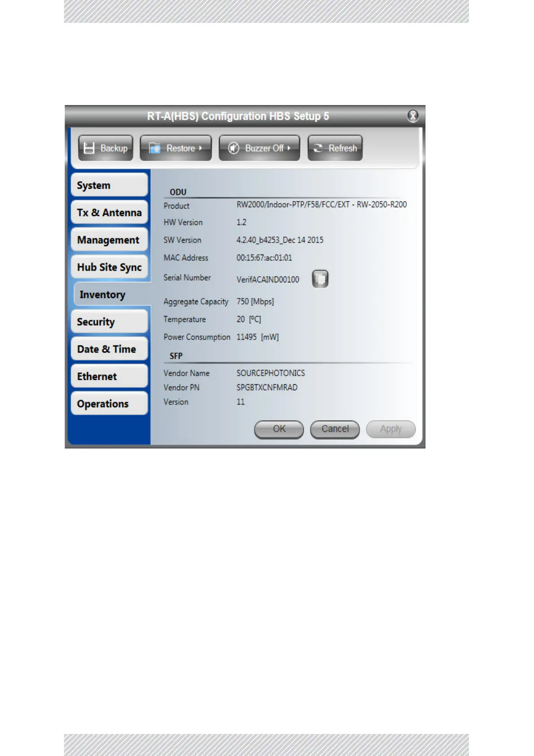Viewport: 534px width, 756px height.
Task: Click the SFP version value 11
Action: 241,402
